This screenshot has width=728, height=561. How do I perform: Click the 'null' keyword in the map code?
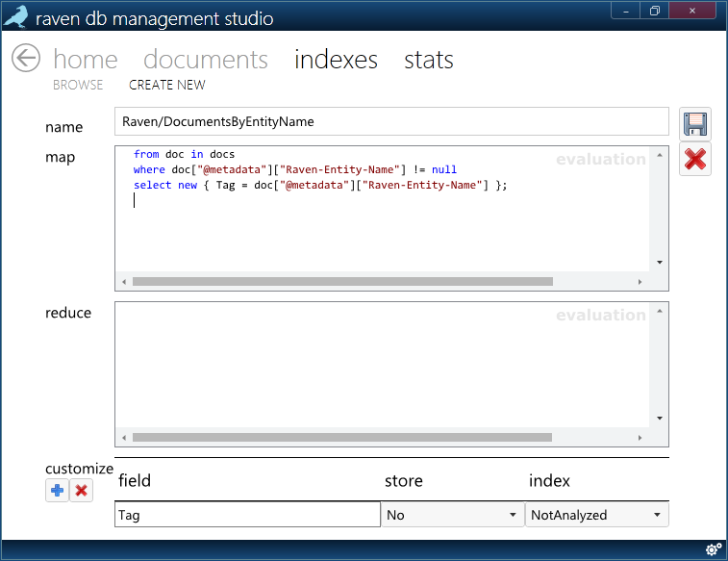tap(444, 169)
